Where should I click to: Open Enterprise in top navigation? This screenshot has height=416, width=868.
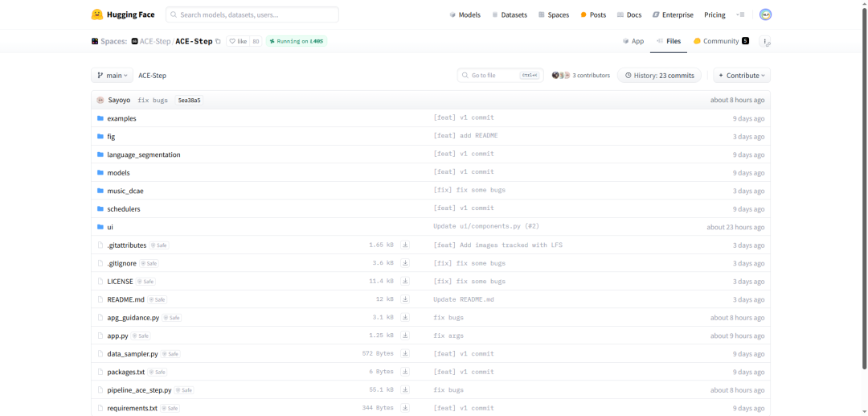(x=673, y=15)
